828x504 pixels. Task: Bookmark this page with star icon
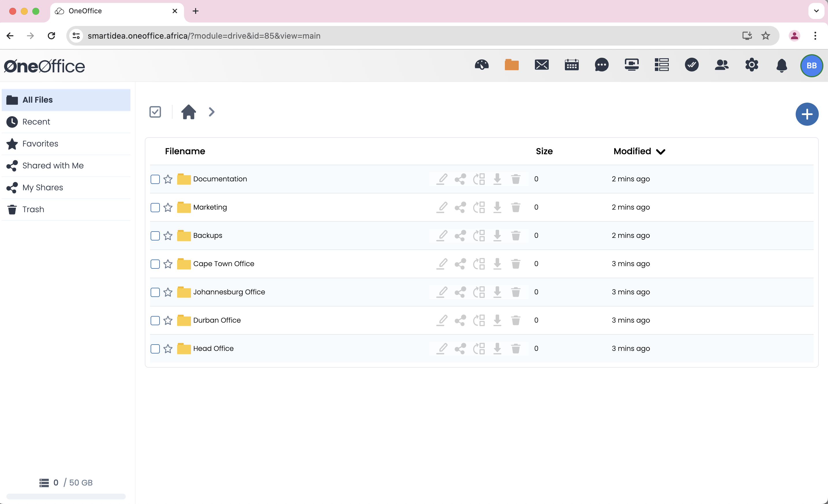(765, 35)
